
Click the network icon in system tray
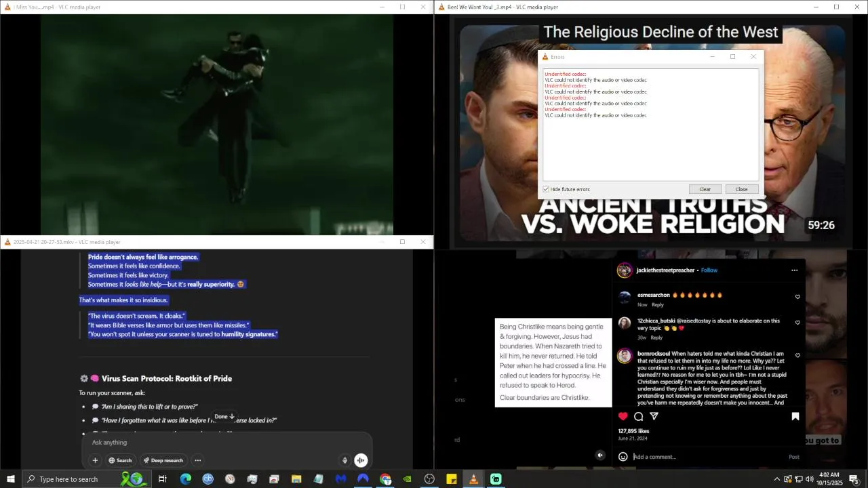pos(798,479)
